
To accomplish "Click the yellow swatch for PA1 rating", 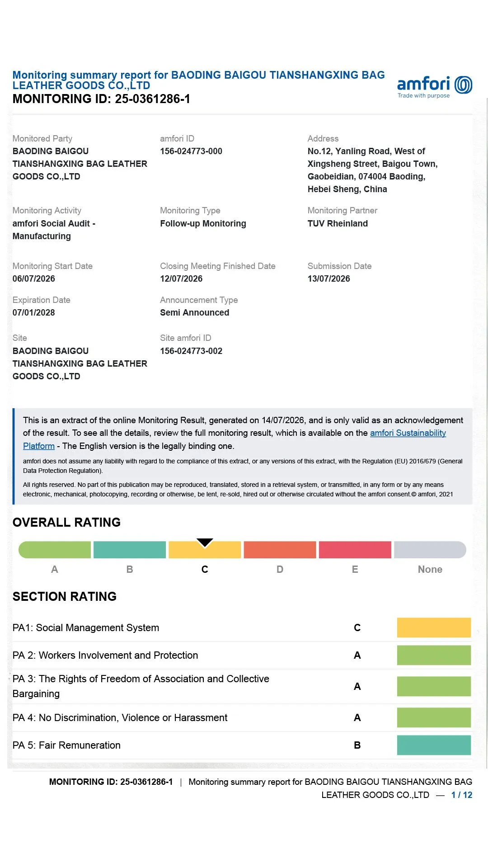I will point(434,627).
